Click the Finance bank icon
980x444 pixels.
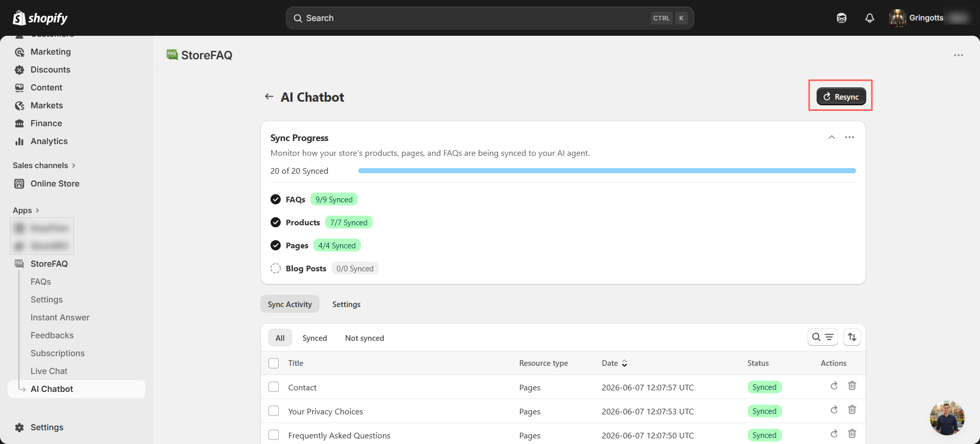(x=19, y=124)
